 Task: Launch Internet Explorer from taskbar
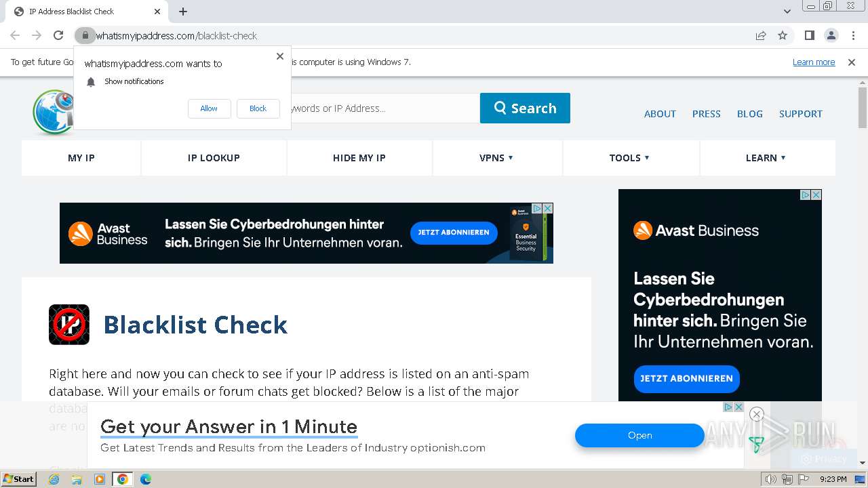(54, 479)
